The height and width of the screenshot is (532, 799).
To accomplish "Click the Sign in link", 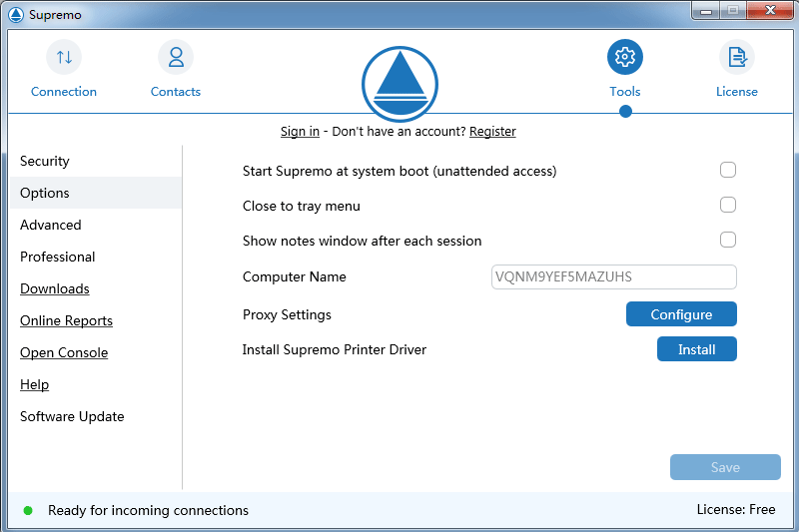I will 300,132.
